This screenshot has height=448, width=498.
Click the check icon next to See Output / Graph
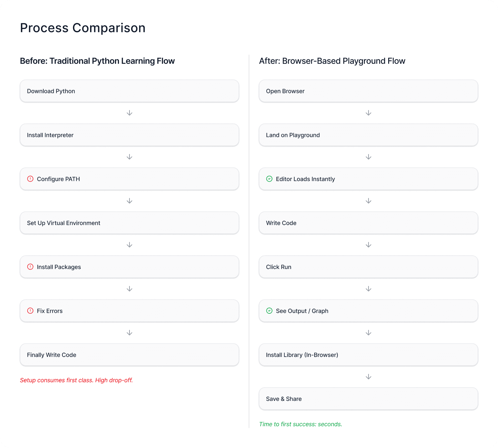click(269, 311)
